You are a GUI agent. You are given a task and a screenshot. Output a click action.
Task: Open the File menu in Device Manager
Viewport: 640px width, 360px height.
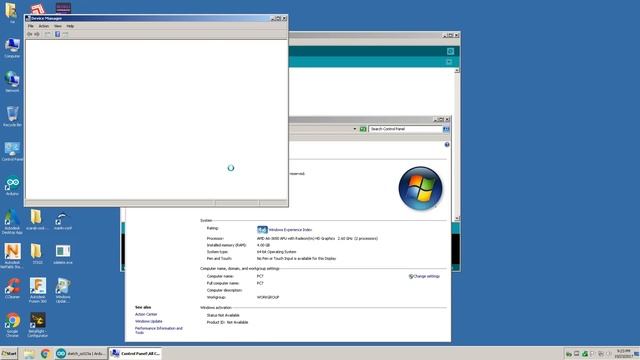tap(31, 26)
